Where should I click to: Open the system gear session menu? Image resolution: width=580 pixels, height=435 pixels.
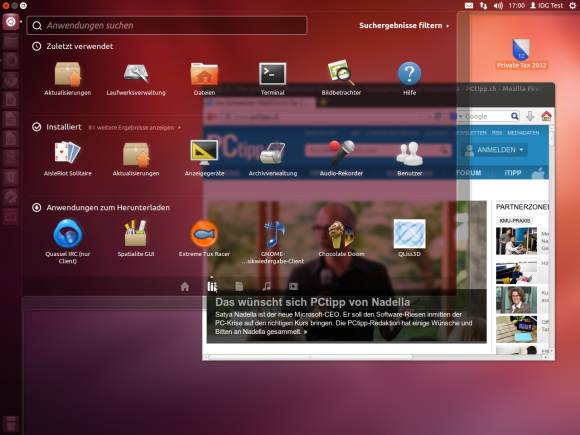point(572,6)
